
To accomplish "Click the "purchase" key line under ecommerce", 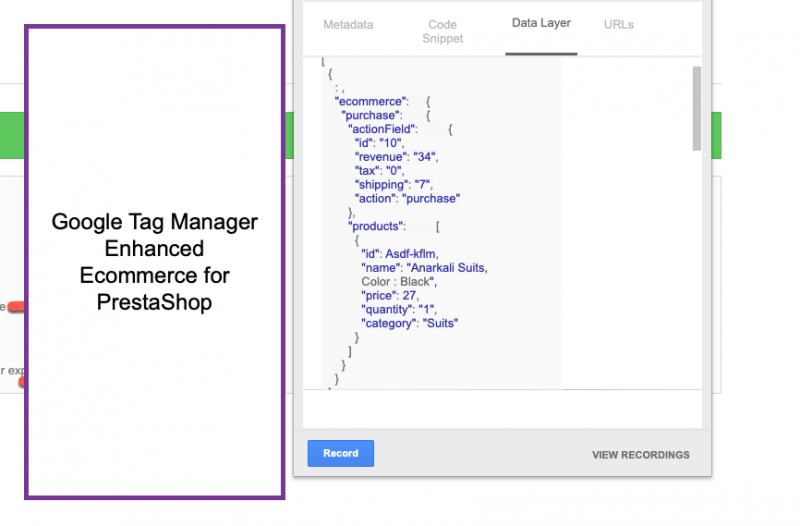I will [x=372, y=116].
